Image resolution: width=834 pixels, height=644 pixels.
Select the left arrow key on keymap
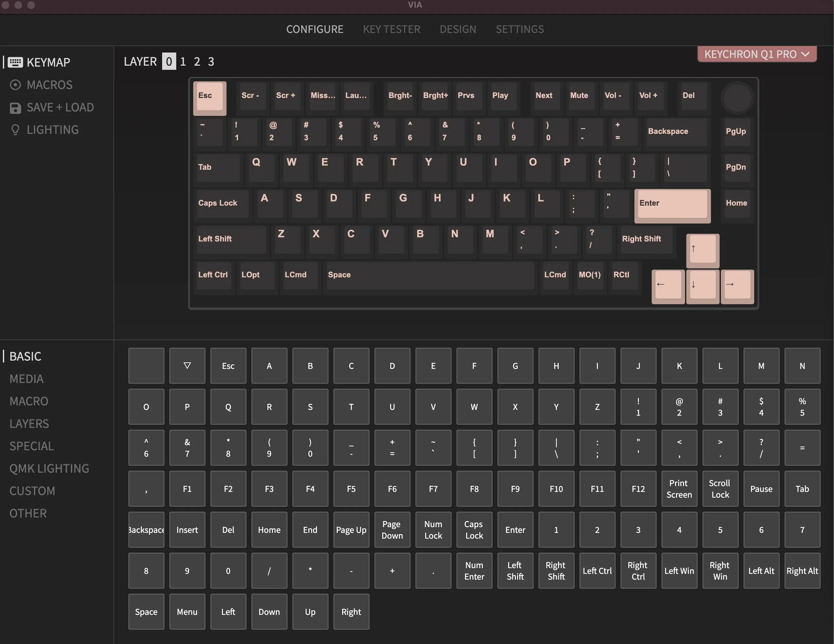click(668, 286)
